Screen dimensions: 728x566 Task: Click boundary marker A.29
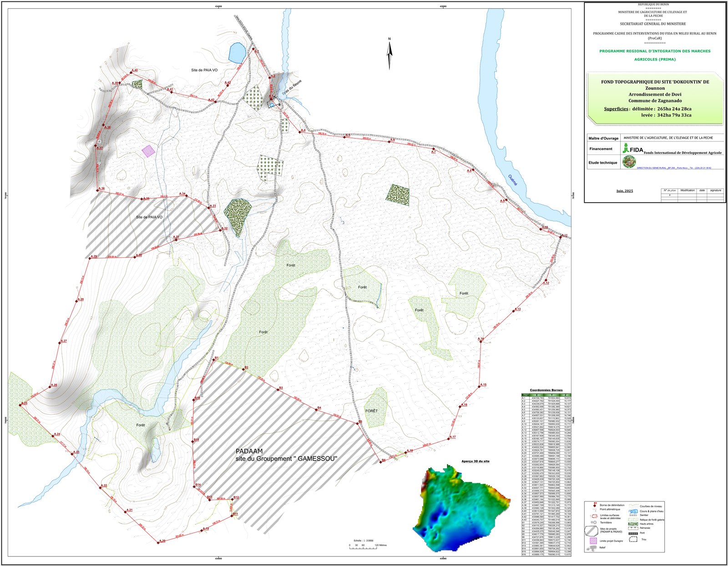90,258
